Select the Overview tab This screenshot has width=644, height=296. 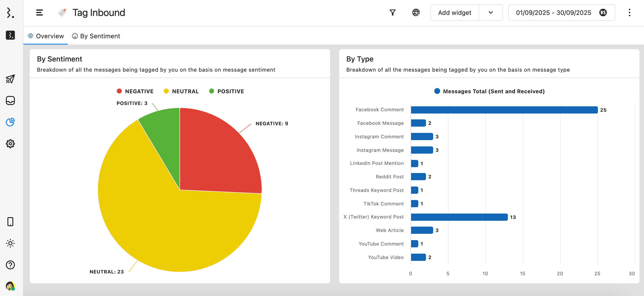click(x=45, y=36)
